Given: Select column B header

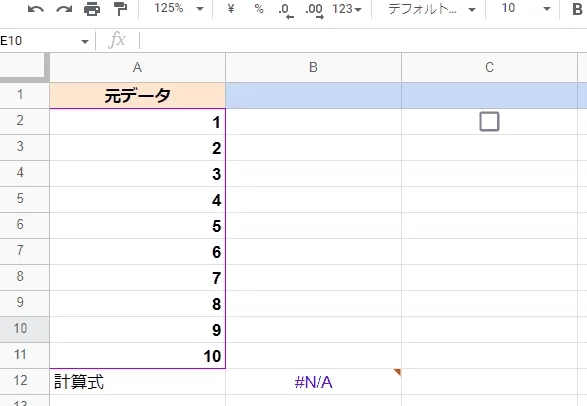Looking at the screenshot, I should click(x=313, y=67).
